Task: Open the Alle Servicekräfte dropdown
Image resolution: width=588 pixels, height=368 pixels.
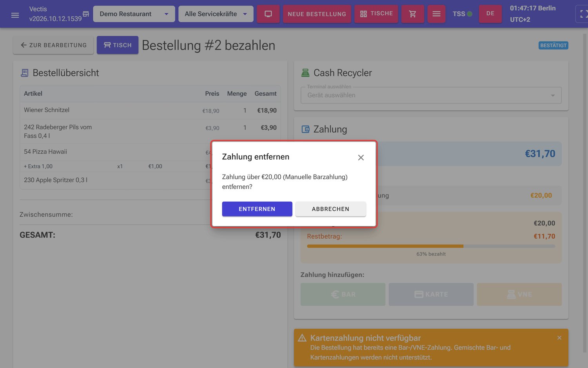Action: (216, 14)
